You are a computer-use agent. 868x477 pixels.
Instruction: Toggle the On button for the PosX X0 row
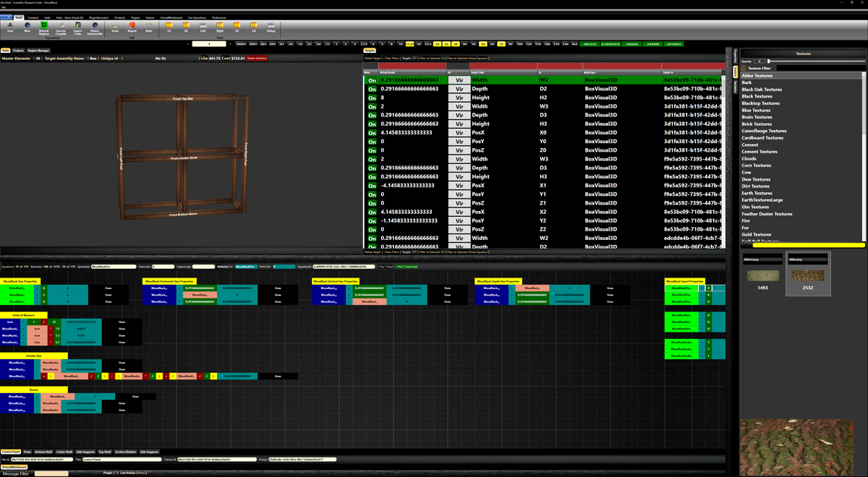(372, 133)
